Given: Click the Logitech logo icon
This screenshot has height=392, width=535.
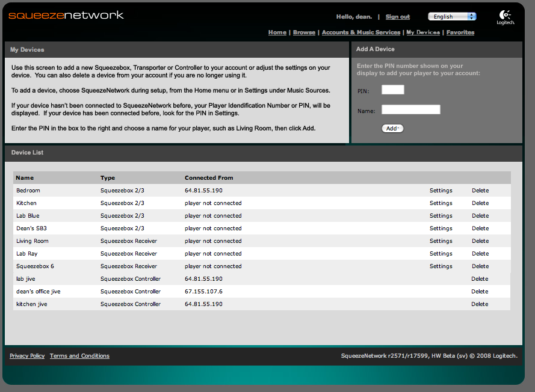Looking at the screenshot, I should 505,16.
